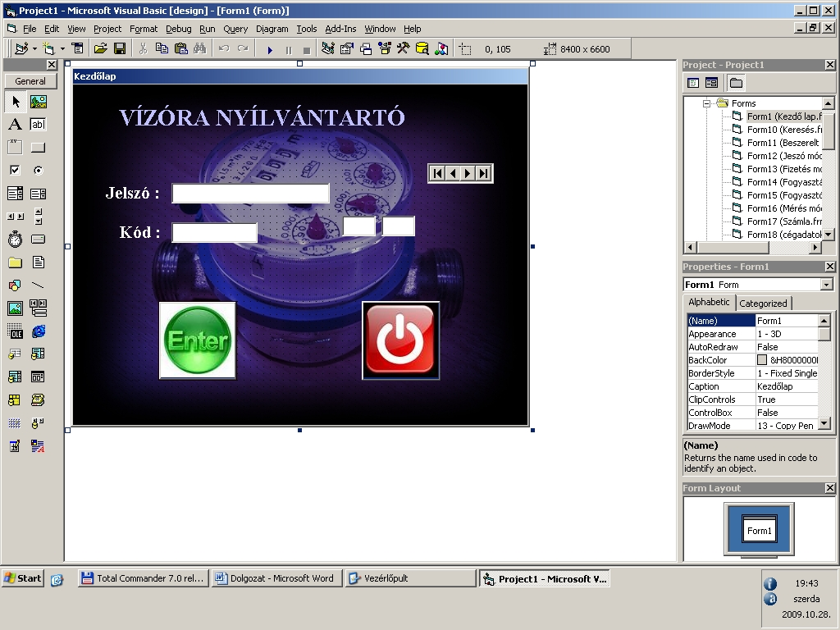Open the Data View Window icon
Screen dimensions: 840x630
pyautogui.click(x=422, y=48)
